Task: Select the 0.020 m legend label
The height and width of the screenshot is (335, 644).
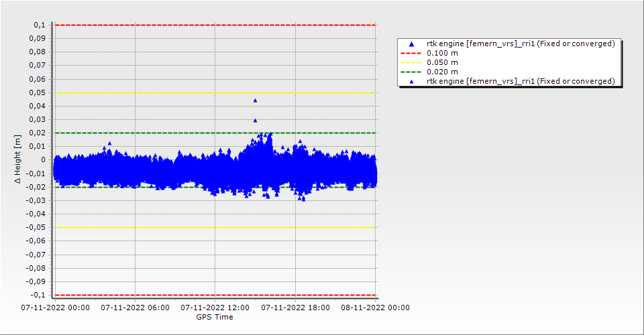Action: click(443, 72)
